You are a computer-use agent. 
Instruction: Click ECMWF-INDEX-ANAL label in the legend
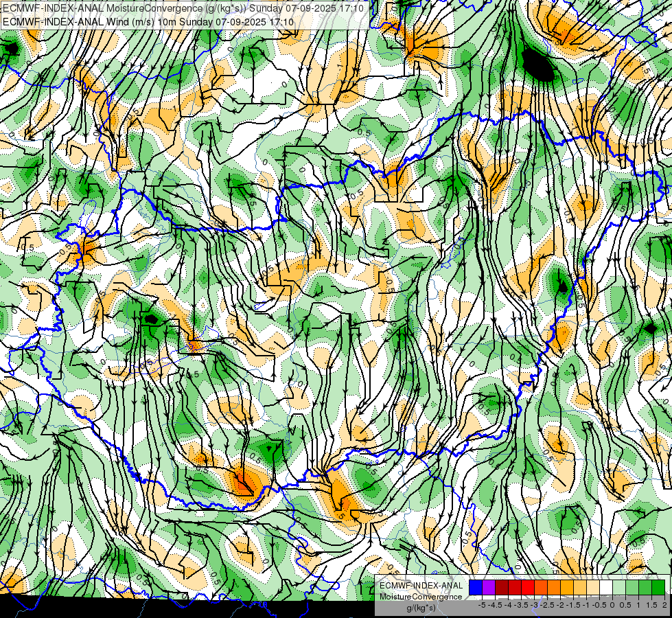click(421, 586)
